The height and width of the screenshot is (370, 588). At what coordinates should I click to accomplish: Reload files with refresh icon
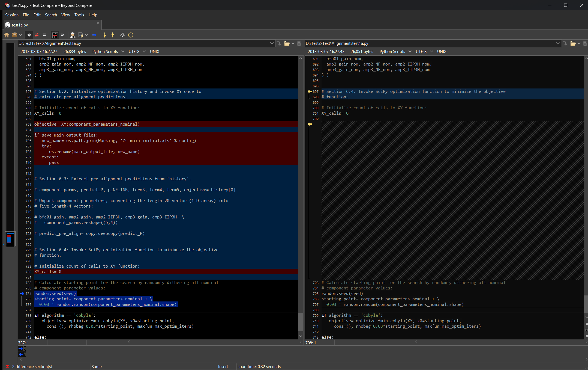point(131,35)
